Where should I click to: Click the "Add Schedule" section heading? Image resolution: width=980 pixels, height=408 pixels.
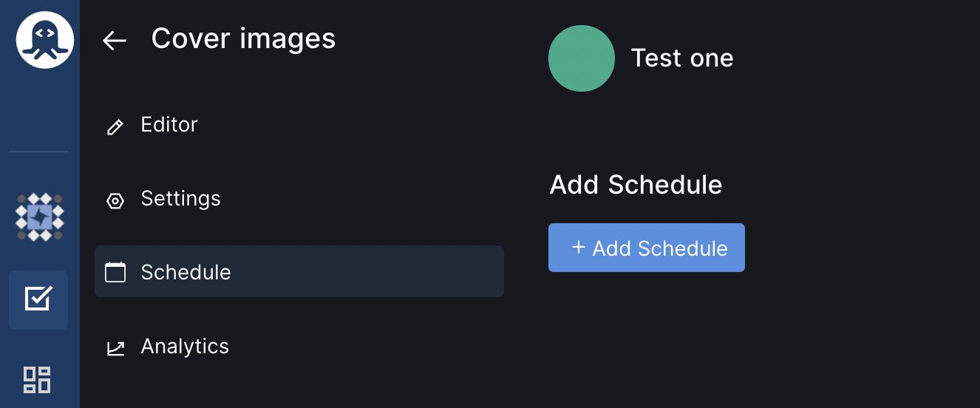(x=636, y=185)
